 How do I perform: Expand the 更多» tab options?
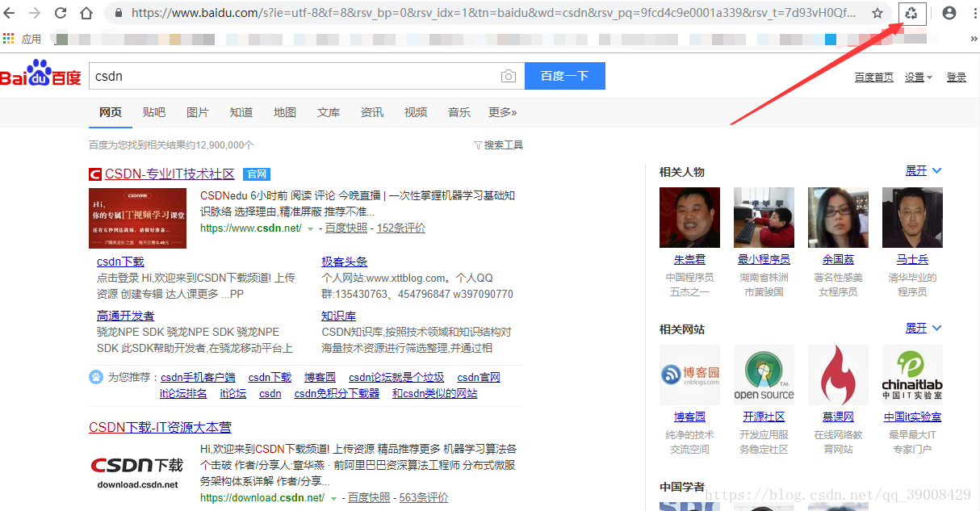click(x=503, y=112)
